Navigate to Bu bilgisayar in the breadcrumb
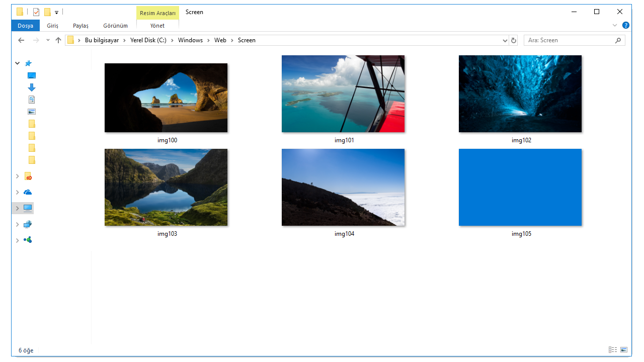Viewport: 644px width, 362px height. [102, 40]
